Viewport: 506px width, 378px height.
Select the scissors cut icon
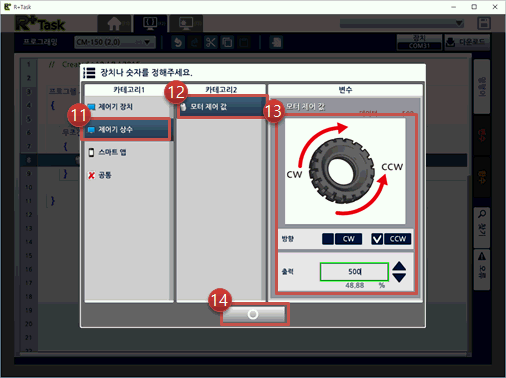(211, 42)
